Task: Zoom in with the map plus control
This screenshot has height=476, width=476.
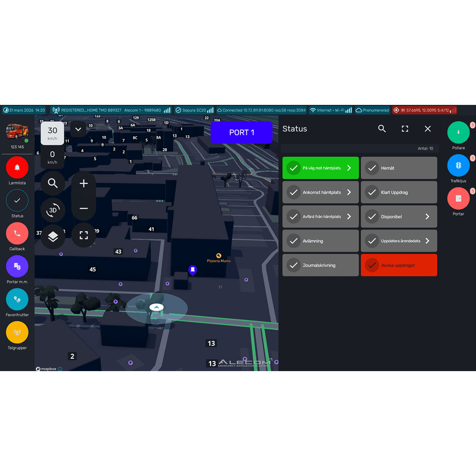Action: [83, 183]
